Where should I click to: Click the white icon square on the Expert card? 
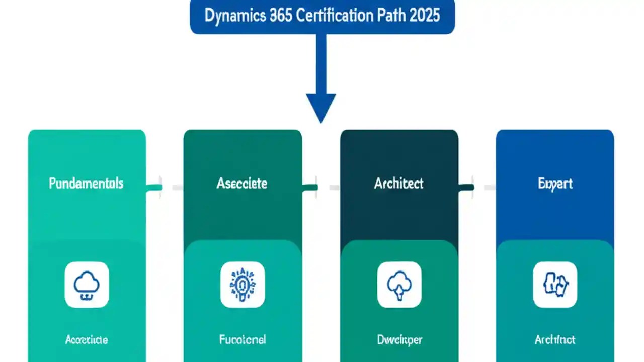pos(554,285)
